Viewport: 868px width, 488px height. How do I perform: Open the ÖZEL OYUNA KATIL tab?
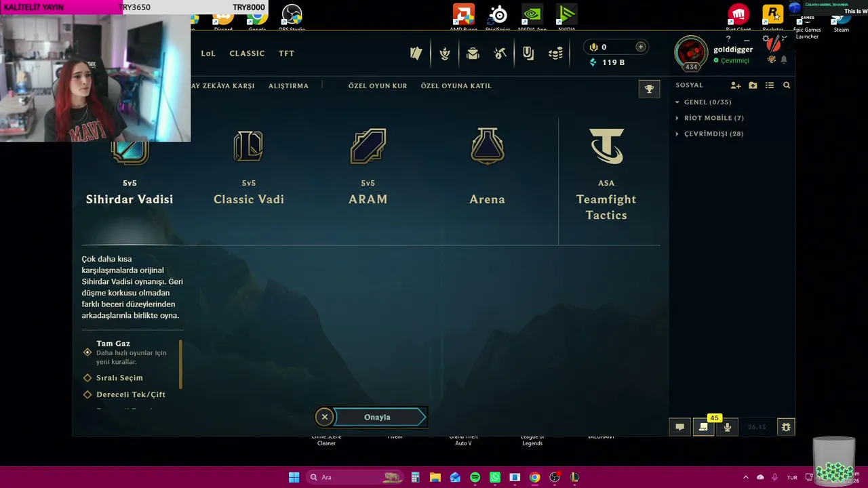point(456,86)
